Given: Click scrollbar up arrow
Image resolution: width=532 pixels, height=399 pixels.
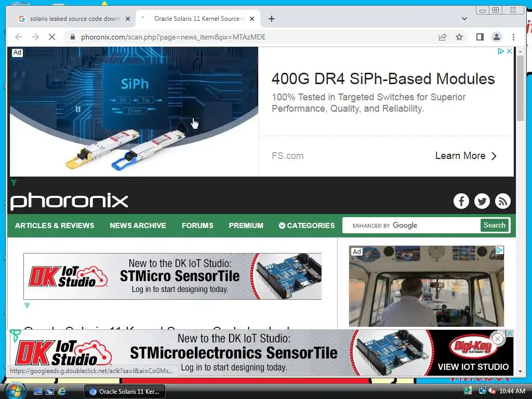Looking at the screenshot, I should click(520, 51).
